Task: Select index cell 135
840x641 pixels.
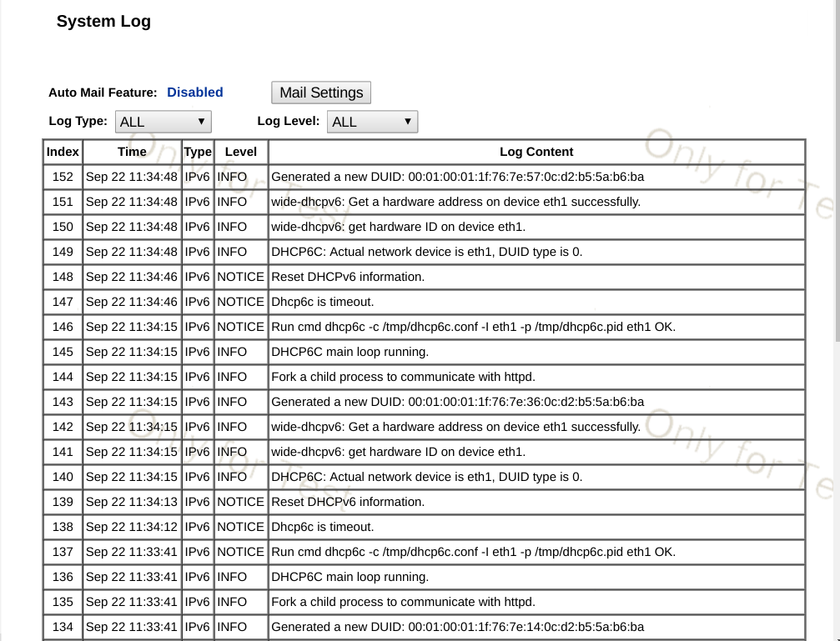Action: pyautogui.click(x=63, y=602)
